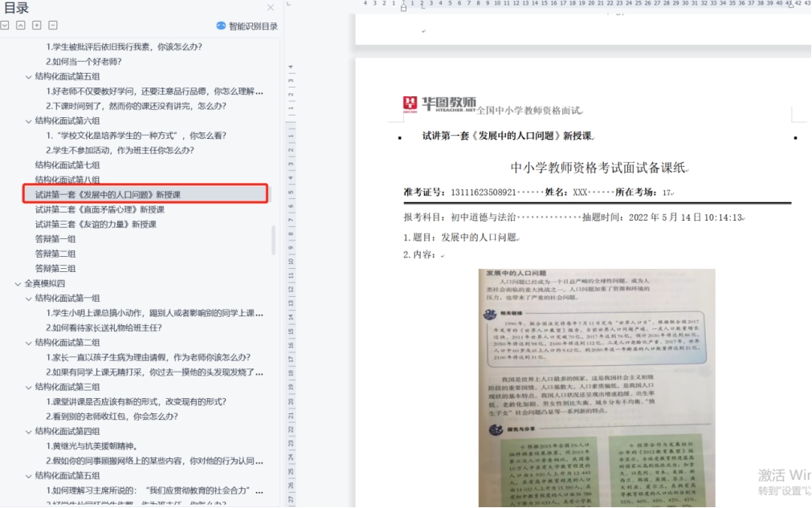This screenshot has height=508, width=812.
Task: Collapse the 结构化面试第五组 section
Action: point(29,76)
